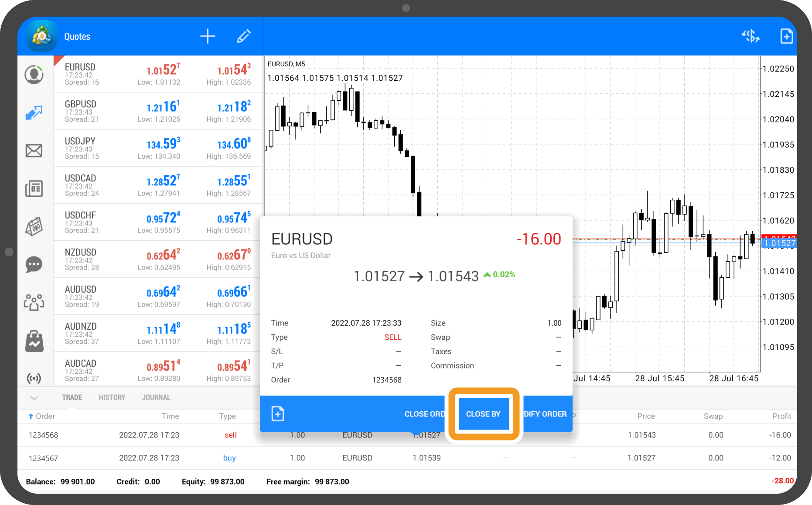
Task: Open the market shopping bag icon
Action: [x=34, y=341]
